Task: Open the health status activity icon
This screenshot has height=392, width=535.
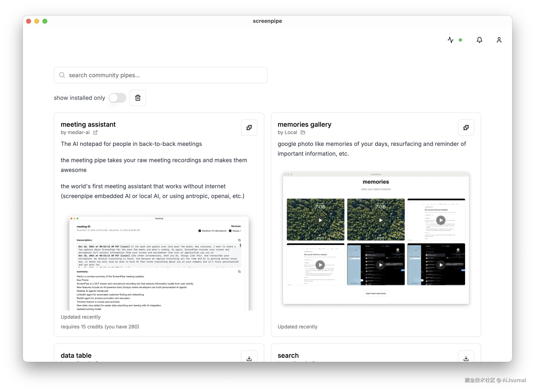Action: tap(450, 40)
